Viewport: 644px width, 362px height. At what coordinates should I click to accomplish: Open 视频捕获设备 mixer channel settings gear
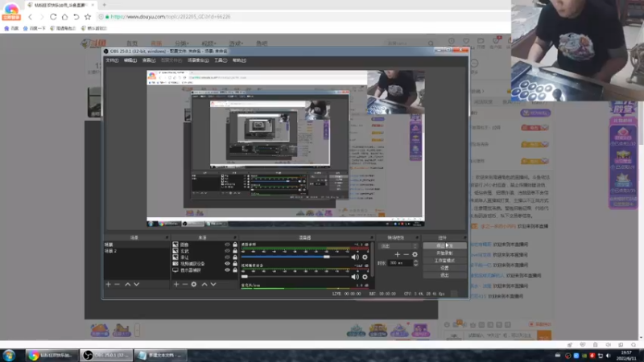point(365,277)
